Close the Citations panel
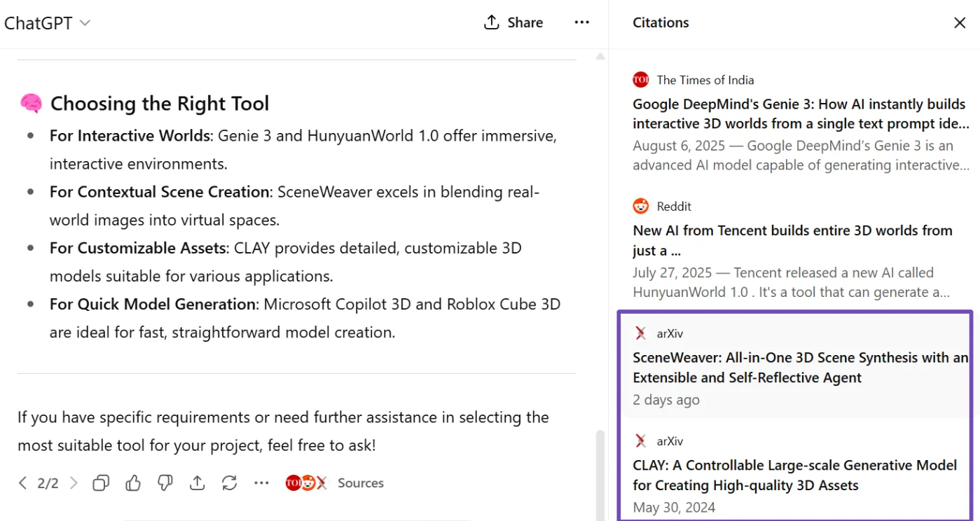Screen dimensions: 980x521 960,22
